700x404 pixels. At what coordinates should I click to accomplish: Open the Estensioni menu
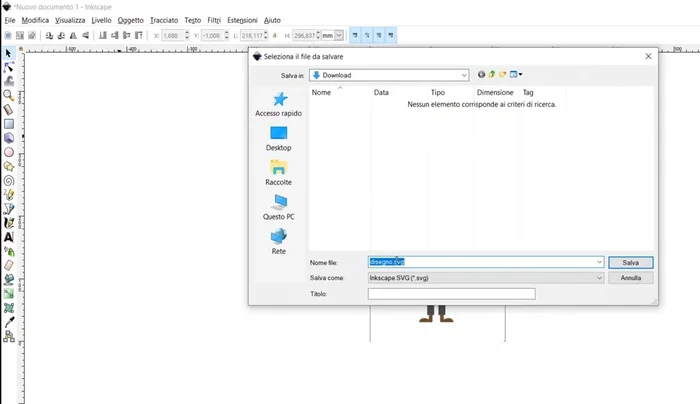[x=242, y=20]
